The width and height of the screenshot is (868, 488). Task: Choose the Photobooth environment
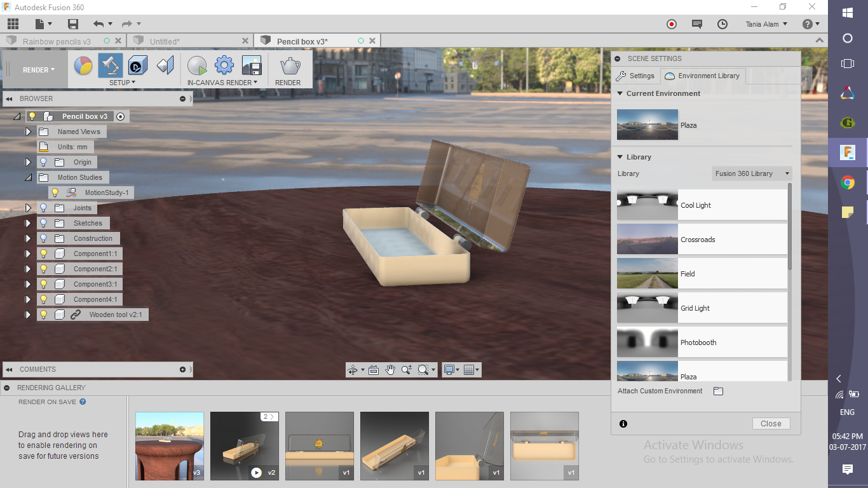pyautogui.click(x=702, y=342)
